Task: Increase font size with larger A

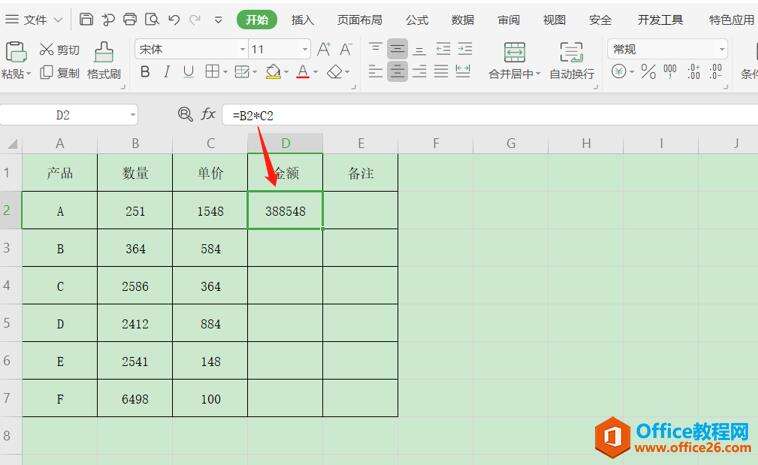Action: point(323,49)
